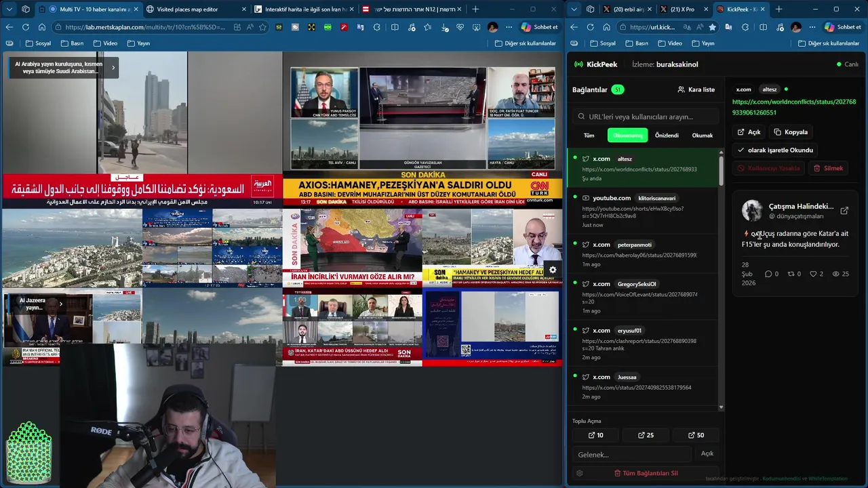868x488 pixels.
Task: Open Yayın bookmark folder in left window
Action: click(x=138, y=43)
